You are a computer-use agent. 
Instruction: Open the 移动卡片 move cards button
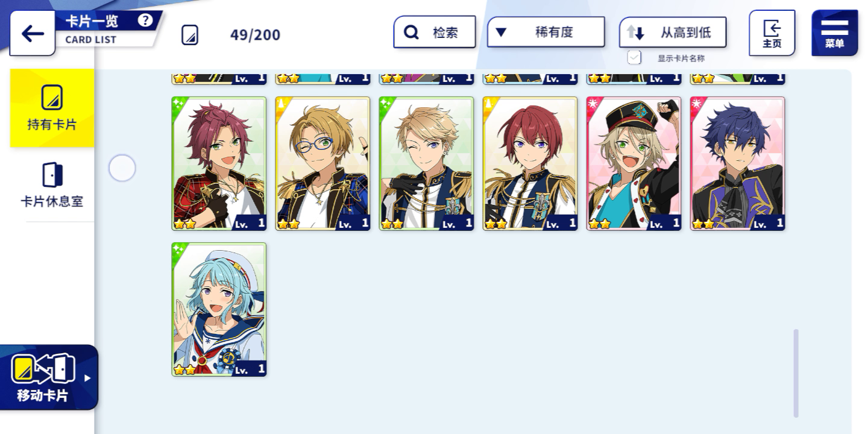coord(48,377)
